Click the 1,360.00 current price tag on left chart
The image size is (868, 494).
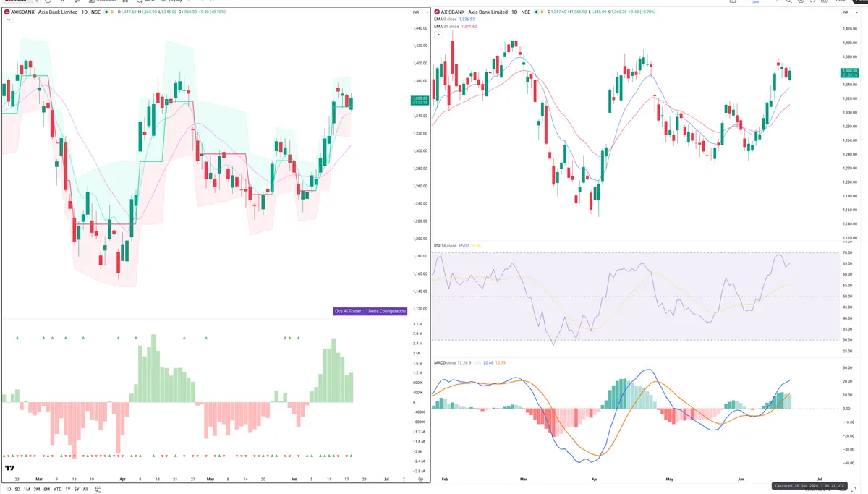(x=420, y=100)
